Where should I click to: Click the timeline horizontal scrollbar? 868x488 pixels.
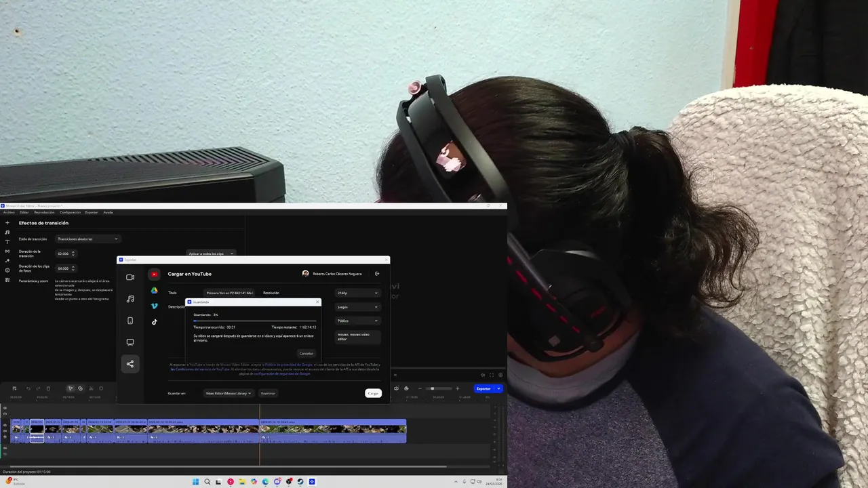click(x=229, y=466)
